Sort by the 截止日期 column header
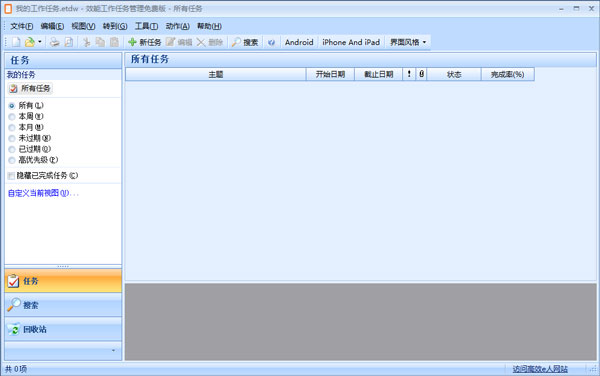This screenshot has width=600, height=376. (378, 74)
